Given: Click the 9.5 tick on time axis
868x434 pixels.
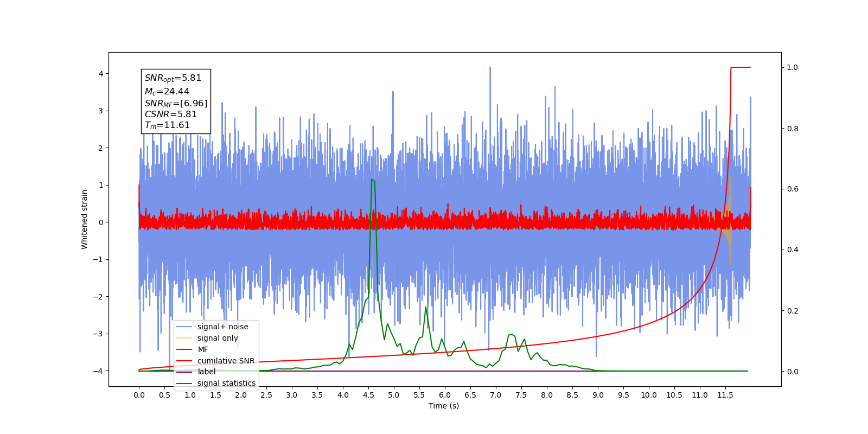Looking at the screenshot, I should (x=623, y=395).
